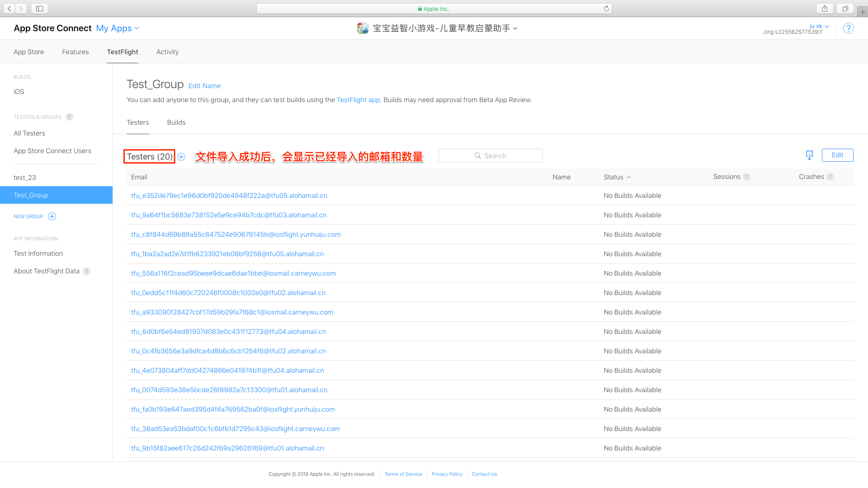Click the App Store Connect logo text
The height and width of the screenshot is (488, 868).
tap(52, 28)
